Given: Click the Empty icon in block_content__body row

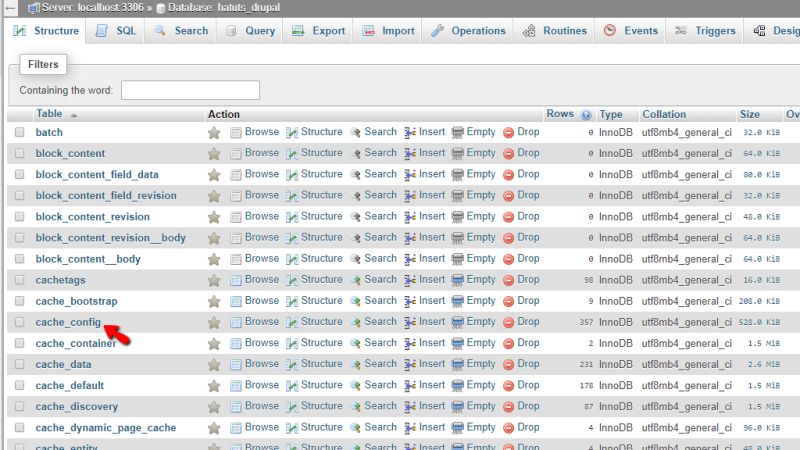Looking at the screenshot, I should pyautogui.click(x=458, y=259).
